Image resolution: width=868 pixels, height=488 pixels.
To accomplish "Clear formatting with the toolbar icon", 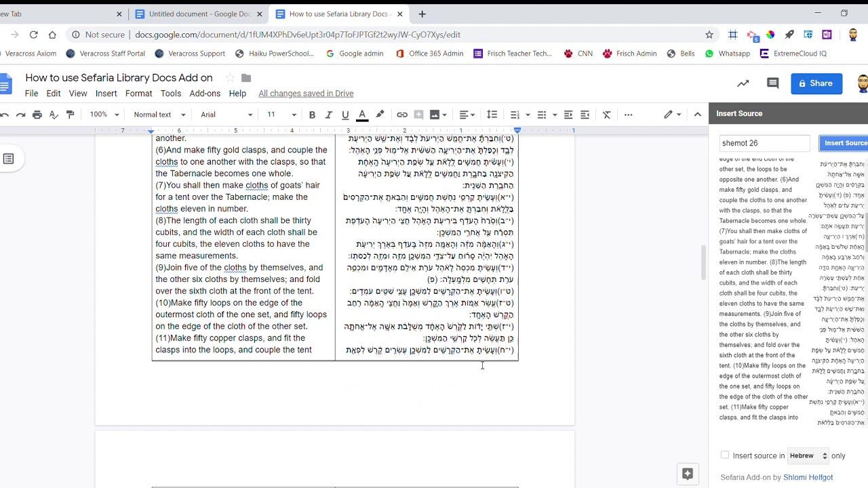I will pos(607,115).
